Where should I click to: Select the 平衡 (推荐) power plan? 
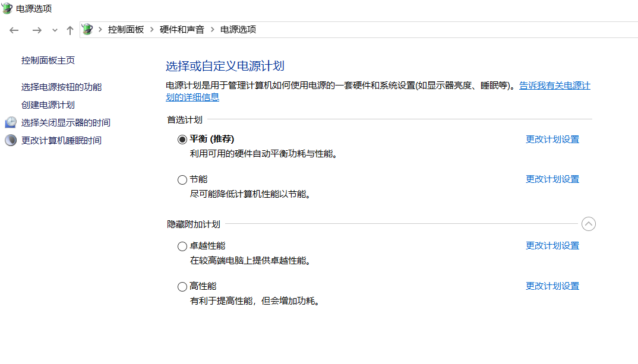tap(182, 139)
